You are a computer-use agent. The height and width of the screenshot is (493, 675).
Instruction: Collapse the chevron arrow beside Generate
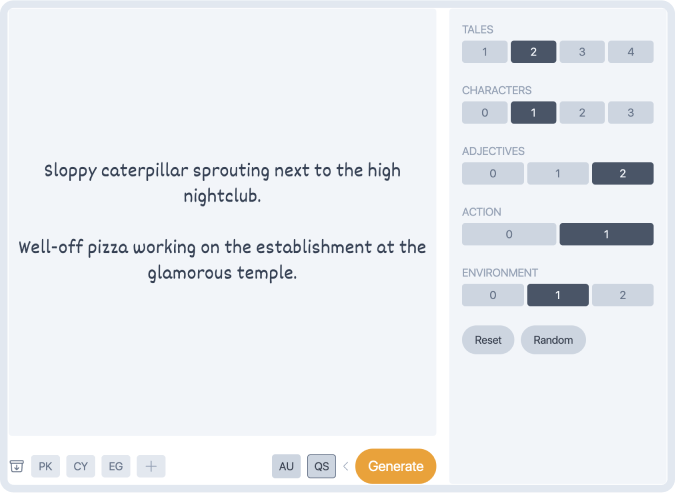(x=345, y=466)
